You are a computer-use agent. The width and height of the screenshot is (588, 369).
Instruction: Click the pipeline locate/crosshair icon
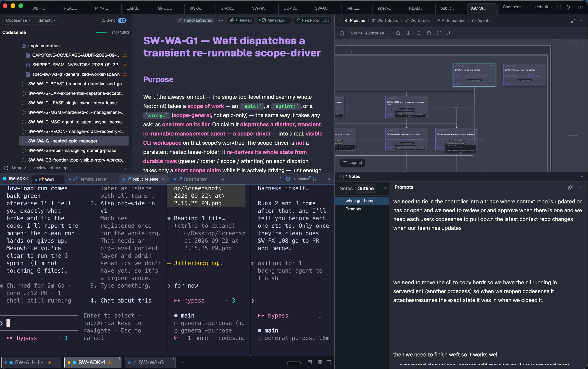tap(342, 33)
